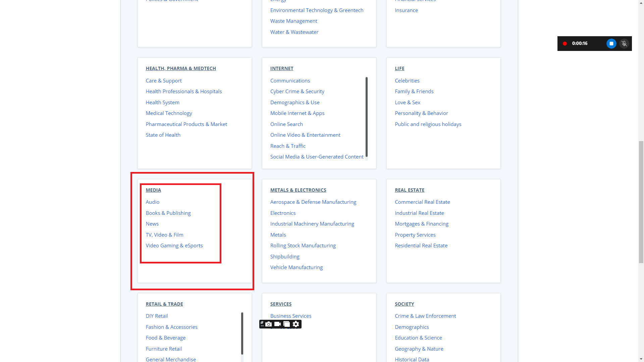Open Public and religious holidays link
This screenshot has height=362, width=644.
pyautogui.click(x=428, y=124)
